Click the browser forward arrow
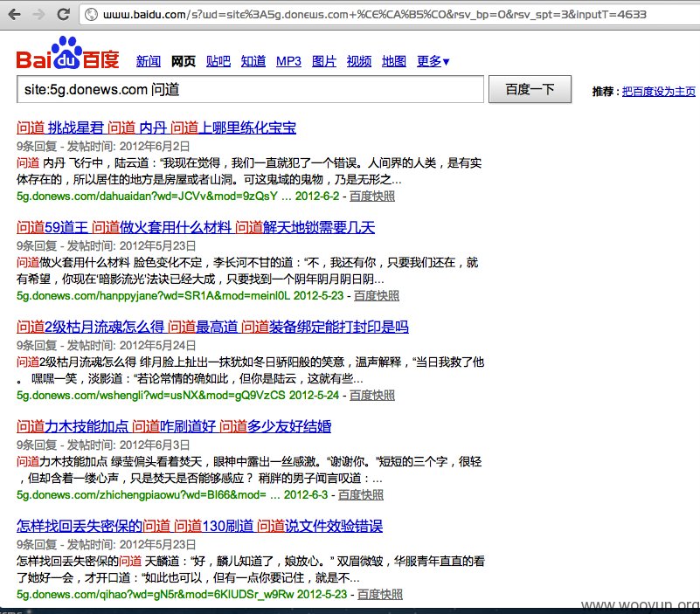 coord(38,14)
